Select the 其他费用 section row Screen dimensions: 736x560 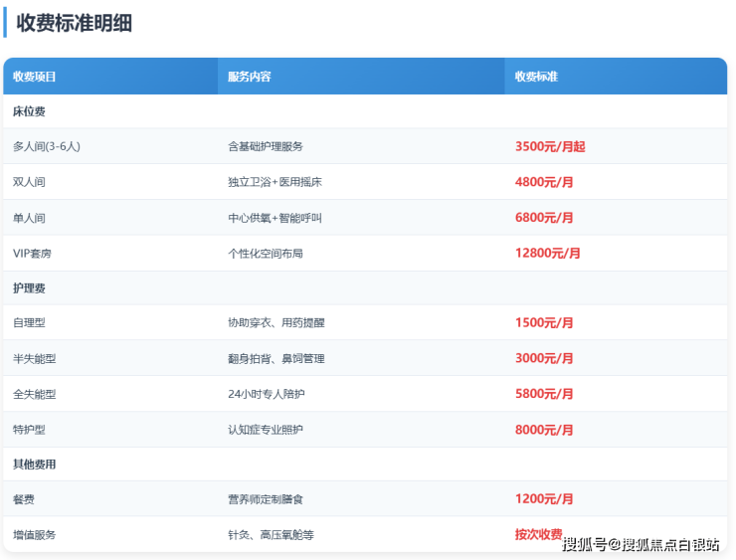35,465
